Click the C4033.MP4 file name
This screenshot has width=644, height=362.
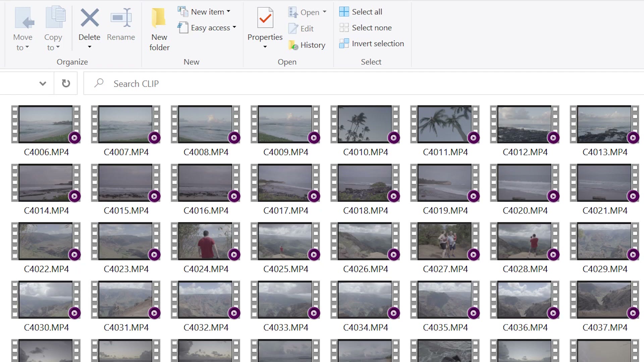click(x=286, y=327)
